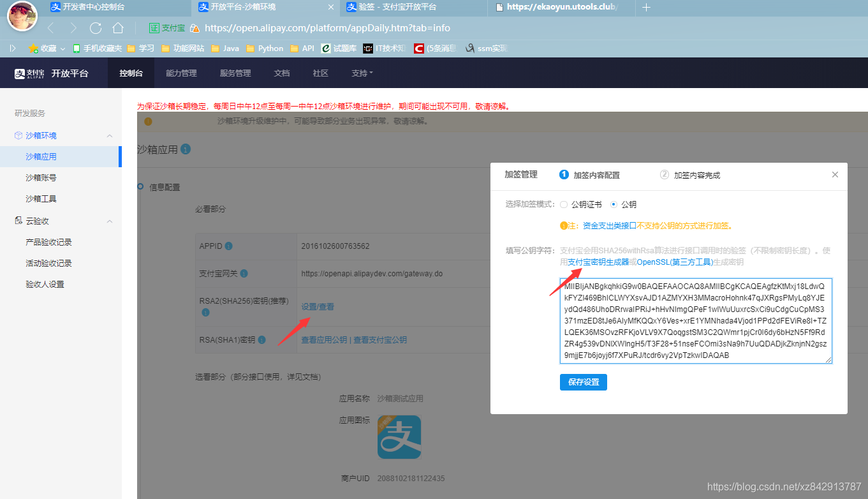Select the 公钥 radio option
Screen dimensions: 868x499
pyautogui.click(x=614, y=205)
